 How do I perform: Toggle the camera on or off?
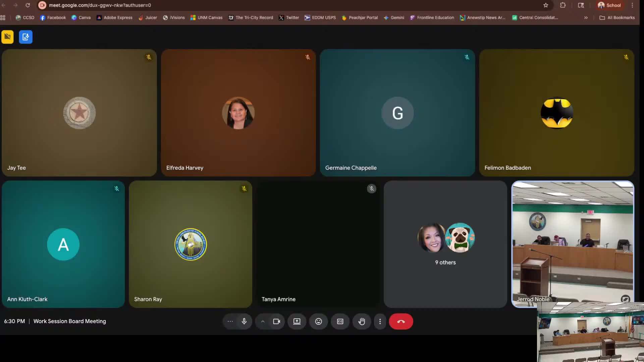[276, 321]
